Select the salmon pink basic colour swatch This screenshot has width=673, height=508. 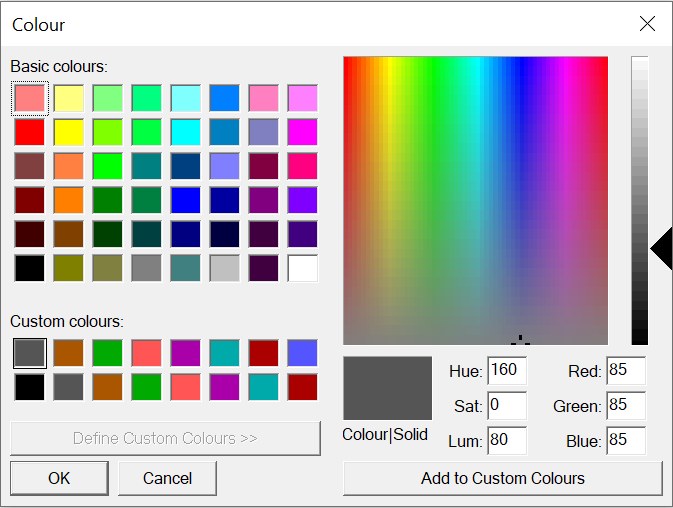click(30, 98)
